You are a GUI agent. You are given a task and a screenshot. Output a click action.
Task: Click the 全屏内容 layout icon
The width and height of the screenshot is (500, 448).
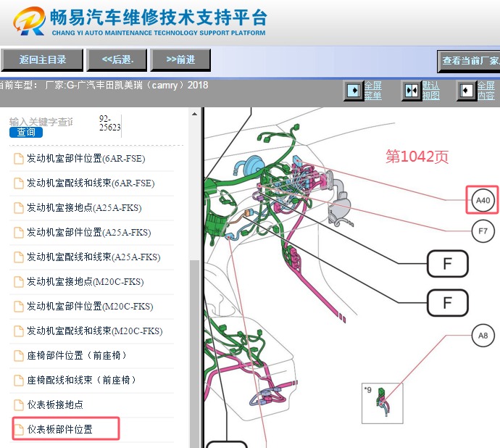pyautogui.click(x=466, y=91)
